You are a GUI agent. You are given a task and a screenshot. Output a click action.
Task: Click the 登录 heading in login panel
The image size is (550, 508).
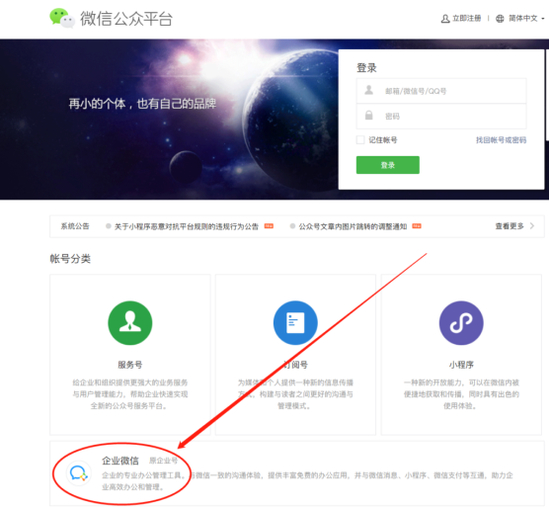367,68
